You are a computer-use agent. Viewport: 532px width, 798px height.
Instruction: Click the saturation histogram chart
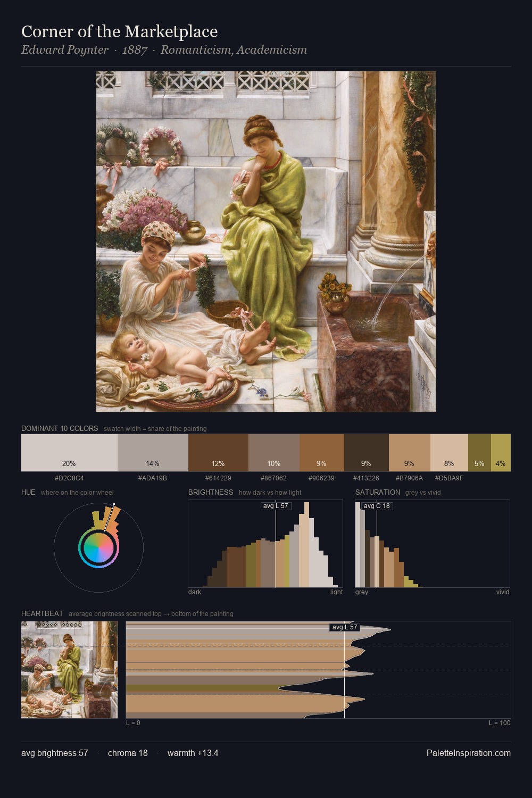coord(433,544)
